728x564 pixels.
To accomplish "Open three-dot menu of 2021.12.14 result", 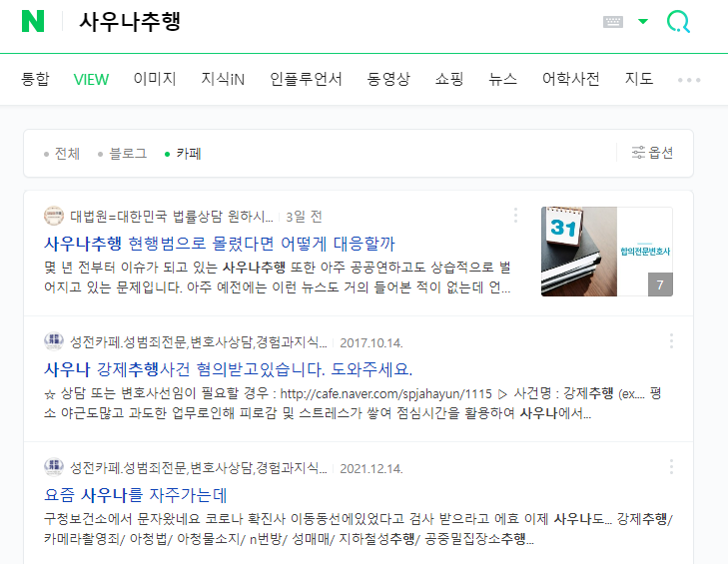I will [671, 467].
